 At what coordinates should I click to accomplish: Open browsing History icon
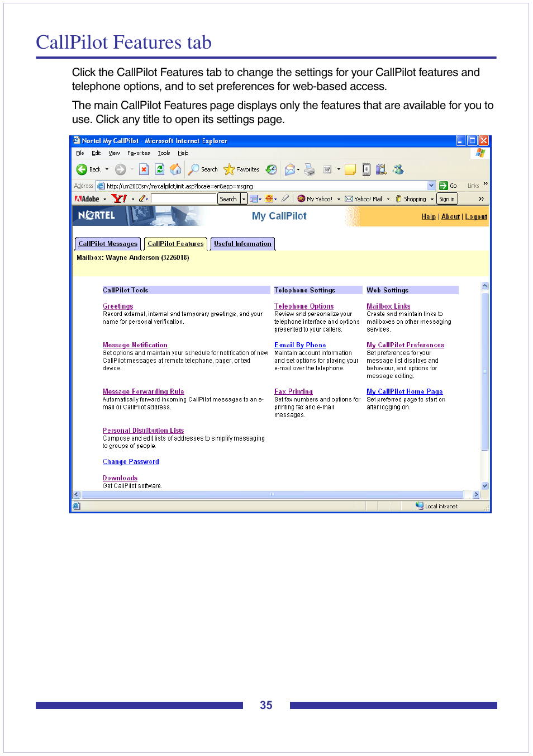(271, 169)
